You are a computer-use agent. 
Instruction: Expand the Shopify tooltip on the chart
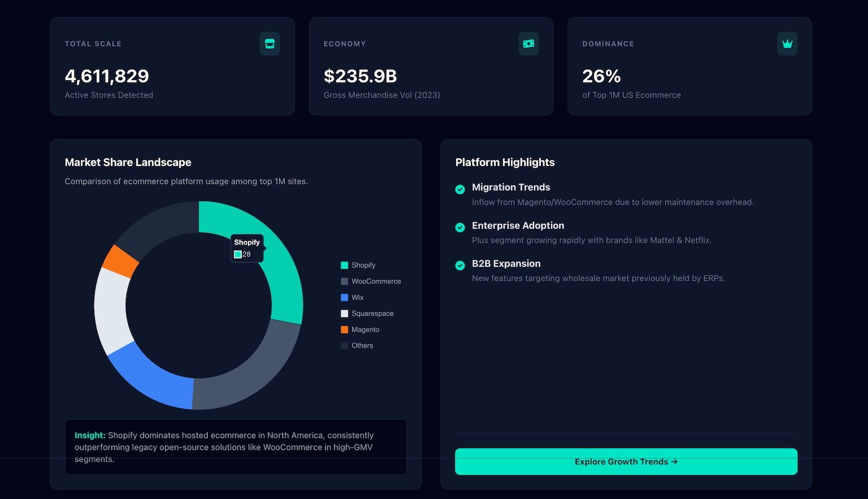[247, 247]
